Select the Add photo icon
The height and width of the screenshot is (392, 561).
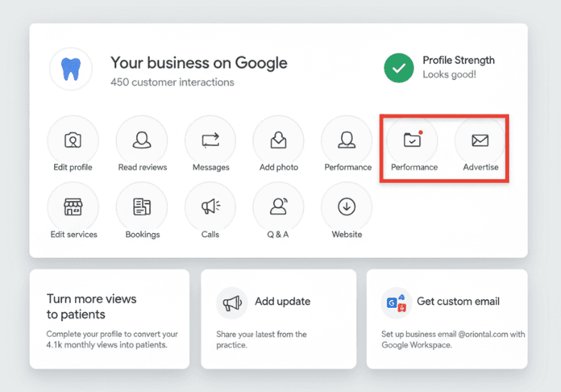click(278, 140)
